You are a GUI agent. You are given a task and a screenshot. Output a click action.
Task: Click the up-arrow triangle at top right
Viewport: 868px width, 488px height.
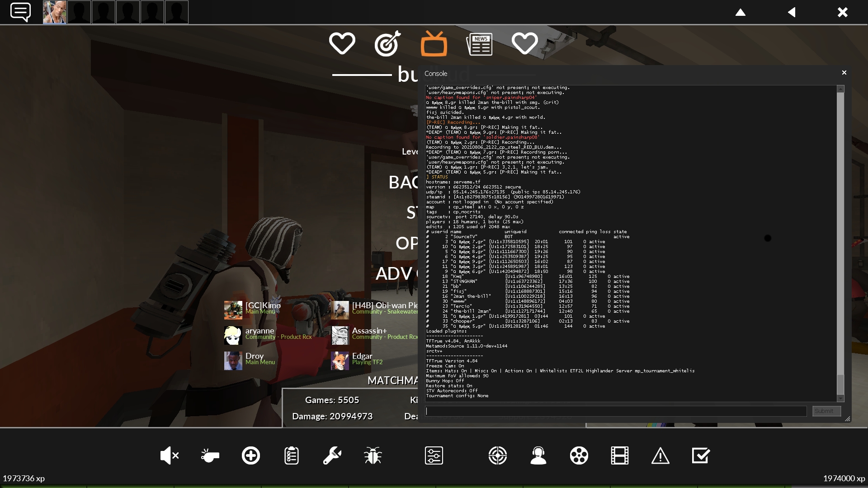pyautogui.click(x=741, y=12)
